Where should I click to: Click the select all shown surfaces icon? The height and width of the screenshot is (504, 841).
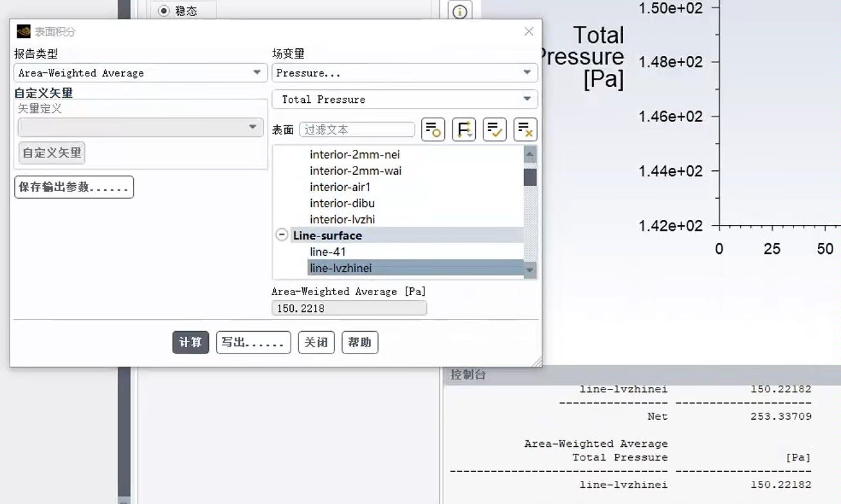pyautogui.click(x=494, y=130)
